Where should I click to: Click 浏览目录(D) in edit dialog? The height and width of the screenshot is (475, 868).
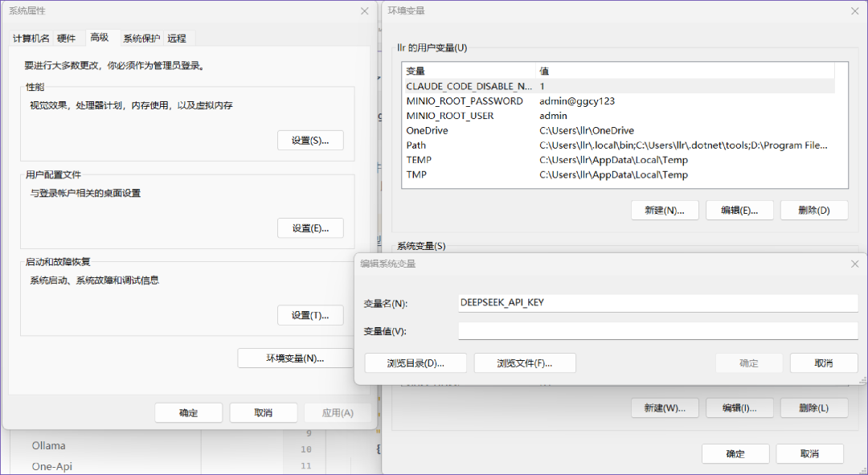pyautogui.click(x=415, y=362)
